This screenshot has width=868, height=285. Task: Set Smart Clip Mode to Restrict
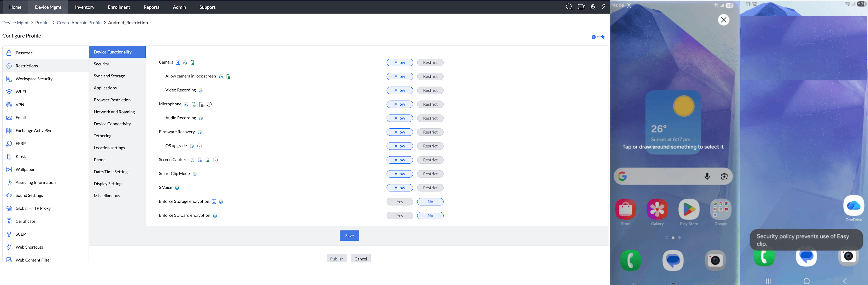[x=430, y=174]
